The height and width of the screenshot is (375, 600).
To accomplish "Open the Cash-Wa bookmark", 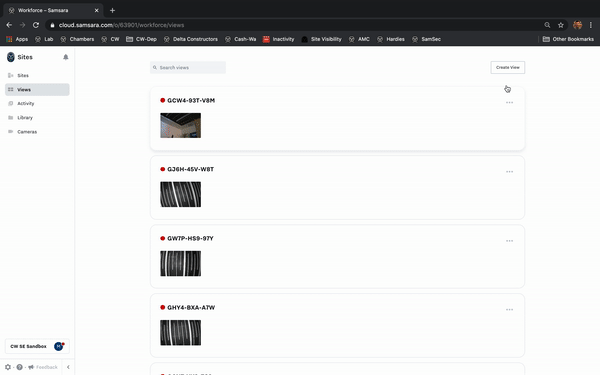I will coord(241,39).
